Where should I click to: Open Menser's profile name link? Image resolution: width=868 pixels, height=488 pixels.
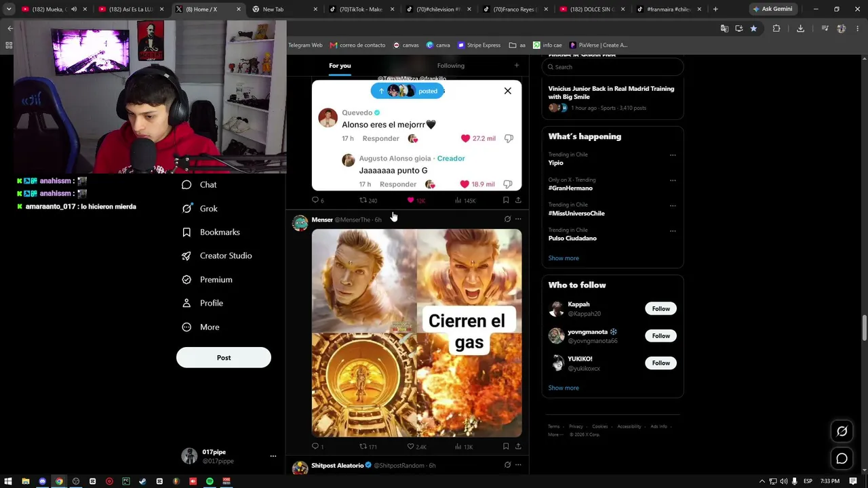coord(322,220)
